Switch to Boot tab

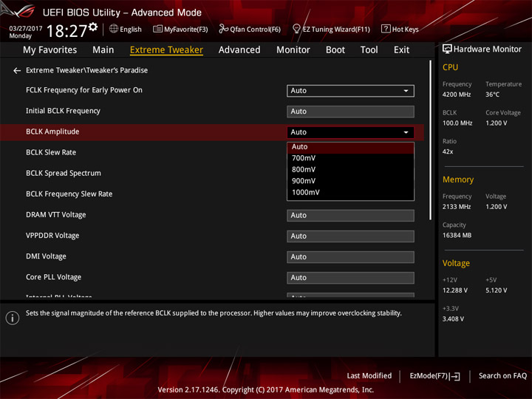pos(335,50)
